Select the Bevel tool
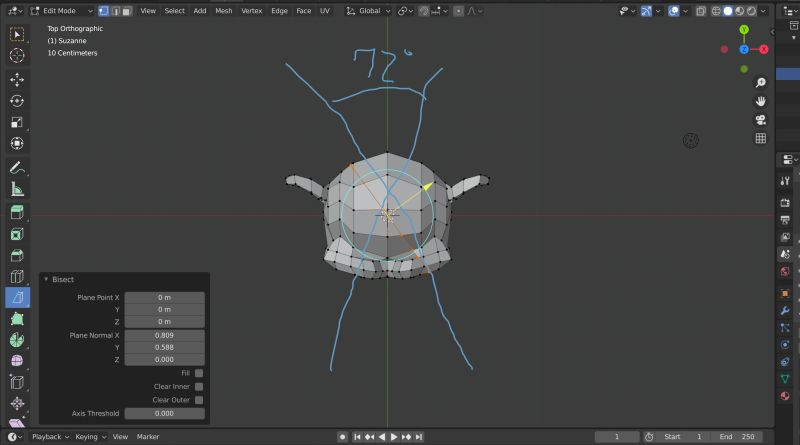This screenshot has height=445, width=800. 17,255
